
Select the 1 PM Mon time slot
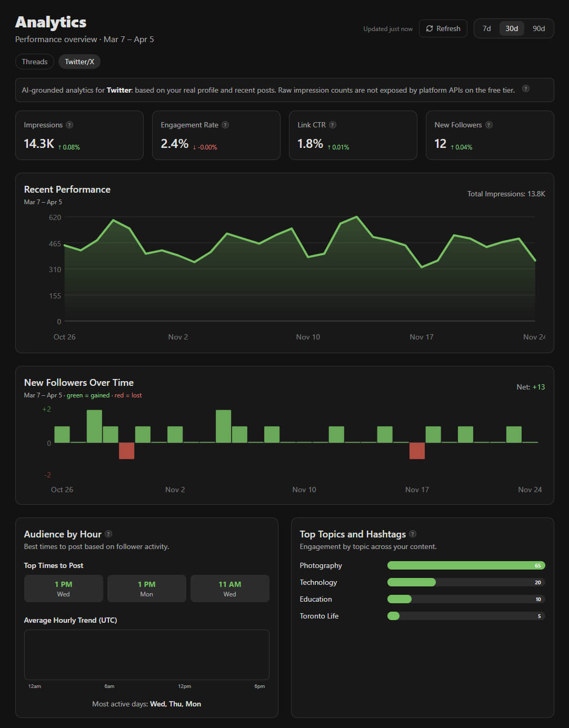click(x=146, y=588)
